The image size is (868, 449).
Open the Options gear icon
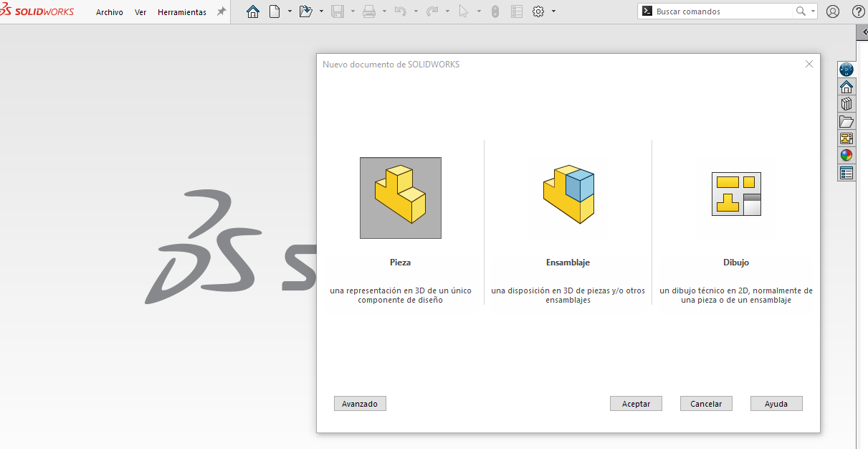tap(538, 11)
